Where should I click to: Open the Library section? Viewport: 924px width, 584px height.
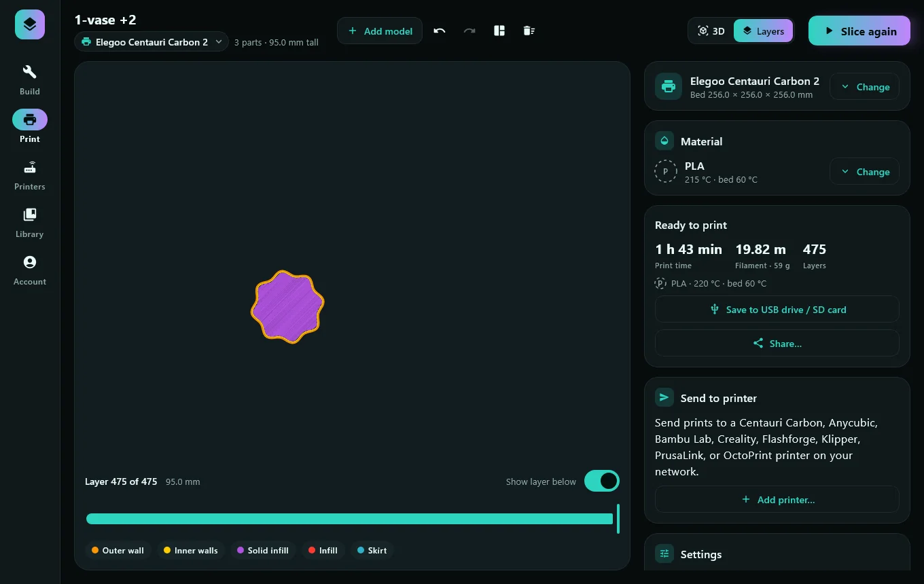coord(30,222)
